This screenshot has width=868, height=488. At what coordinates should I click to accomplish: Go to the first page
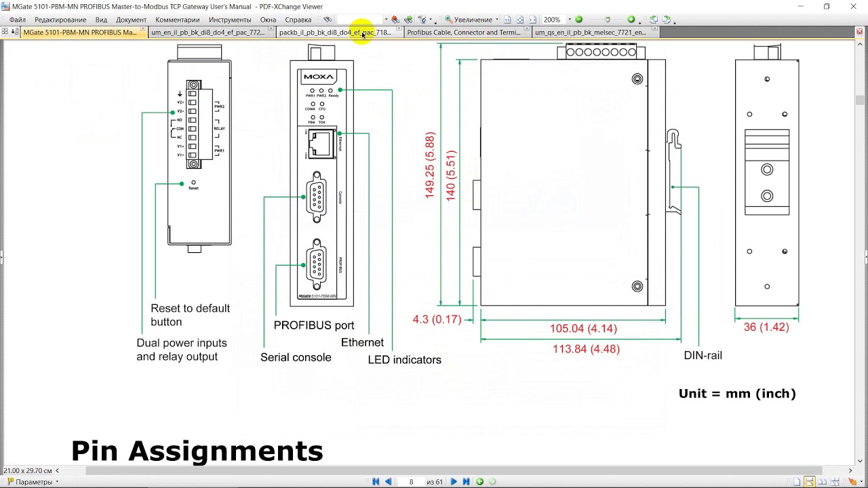tap(376, 482)
